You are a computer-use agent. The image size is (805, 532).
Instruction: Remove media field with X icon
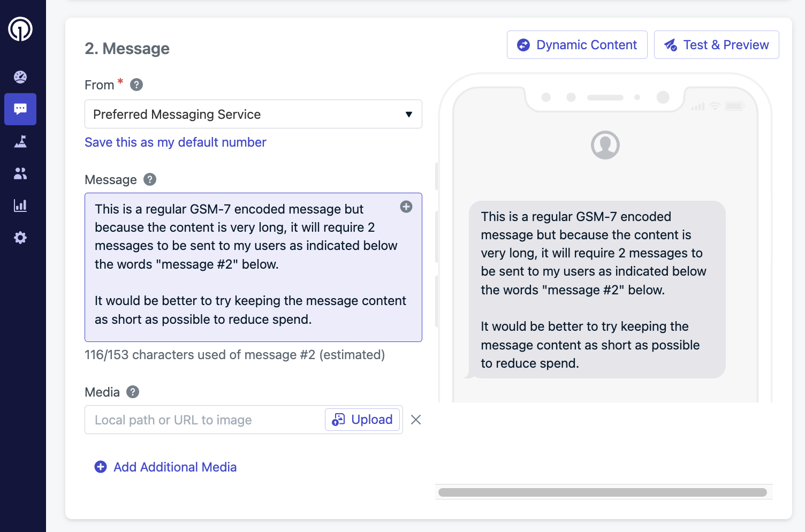pos(416,420)
